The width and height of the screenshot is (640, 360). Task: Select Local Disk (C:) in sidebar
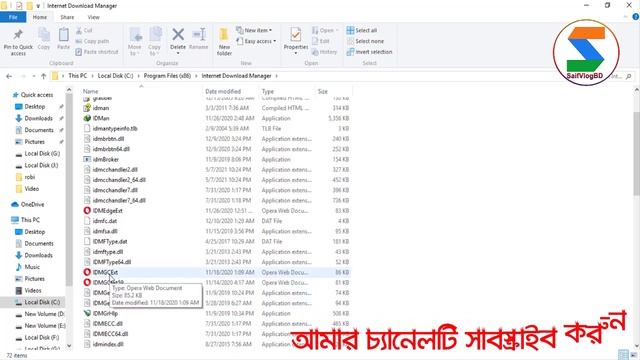click(x=42, y=302)
